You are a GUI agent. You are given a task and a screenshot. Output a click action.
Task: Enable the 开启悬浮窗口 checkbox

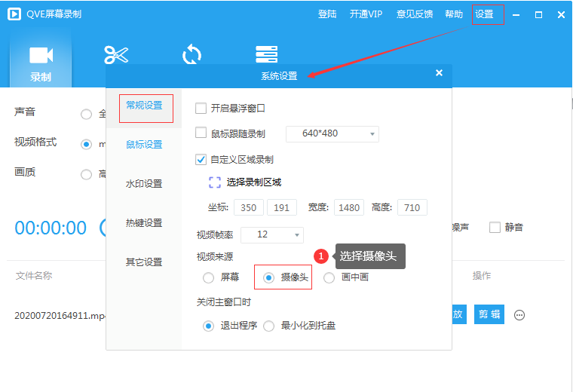201,109
